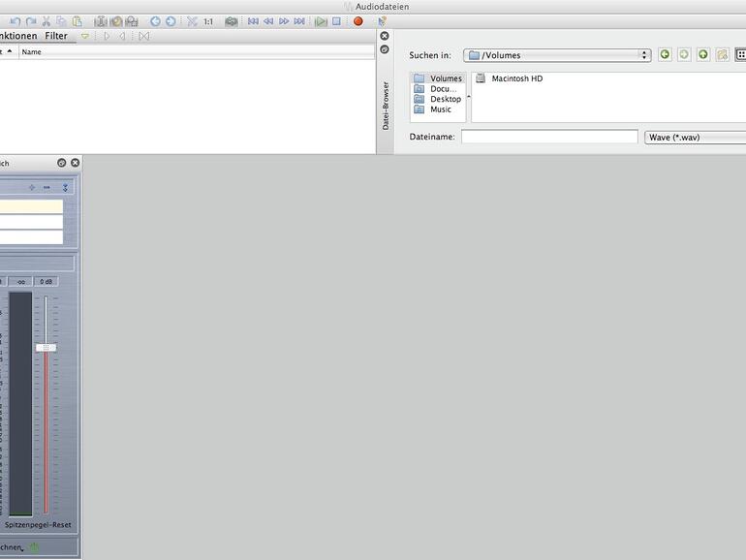This screenshot has height=560, width=746.
Task: Toggle sort order with ascending arrow header
Action: click(9, 51)
